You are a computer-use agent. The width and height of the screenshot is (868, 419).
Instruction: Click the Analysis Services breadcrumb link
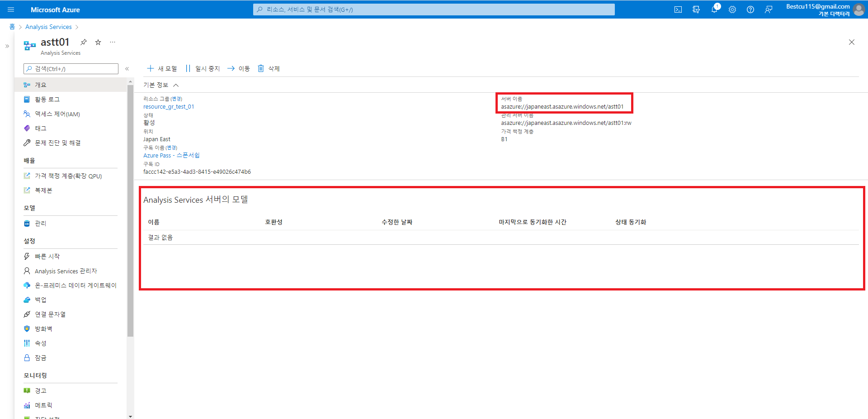coord(48,27)
